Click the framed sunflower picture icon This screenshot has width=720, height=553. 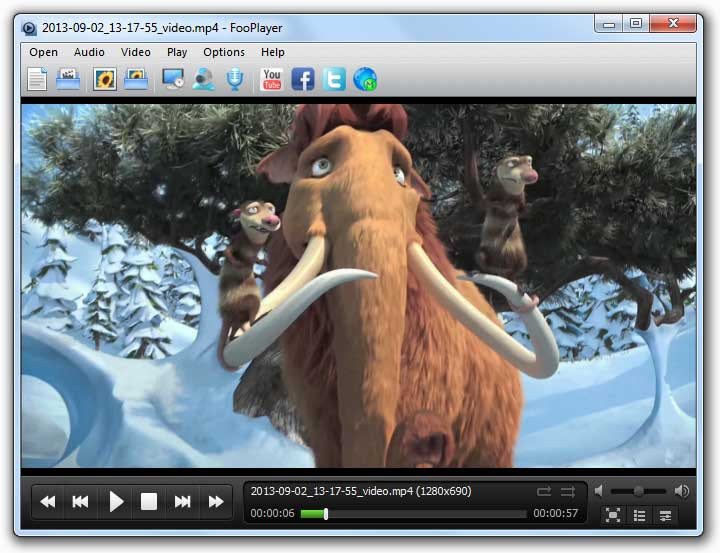tap(105, 79)
